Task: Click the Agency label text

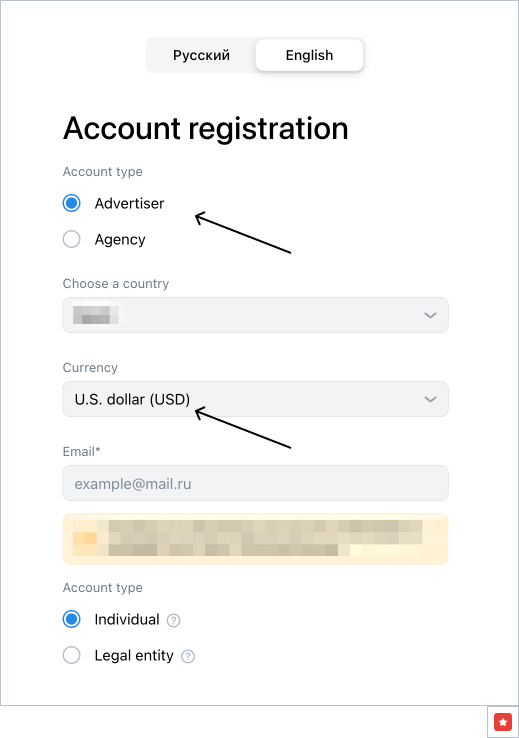Action: click(x=120, y=240)
